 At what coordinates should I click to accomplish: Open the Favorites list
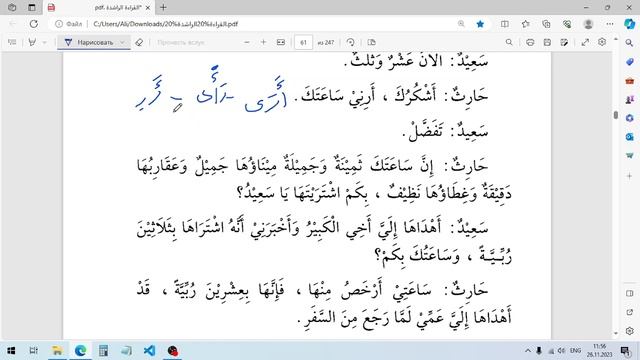pos(526,24)
